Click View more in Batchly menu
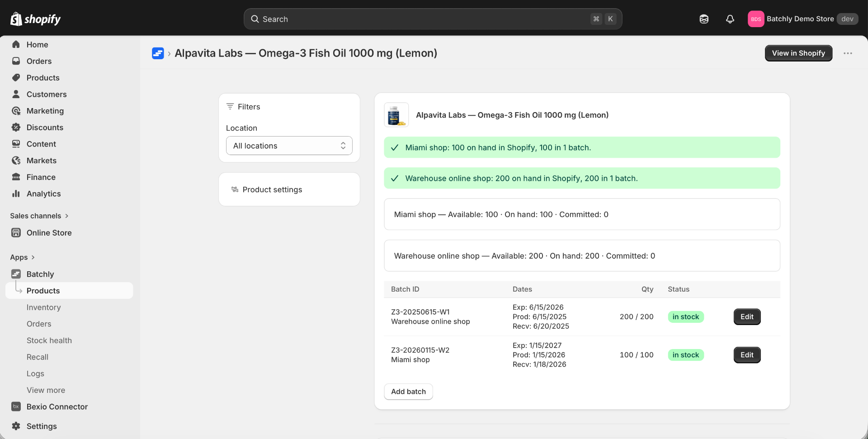This screenshot has height=439, width=868. coord(46,390)
